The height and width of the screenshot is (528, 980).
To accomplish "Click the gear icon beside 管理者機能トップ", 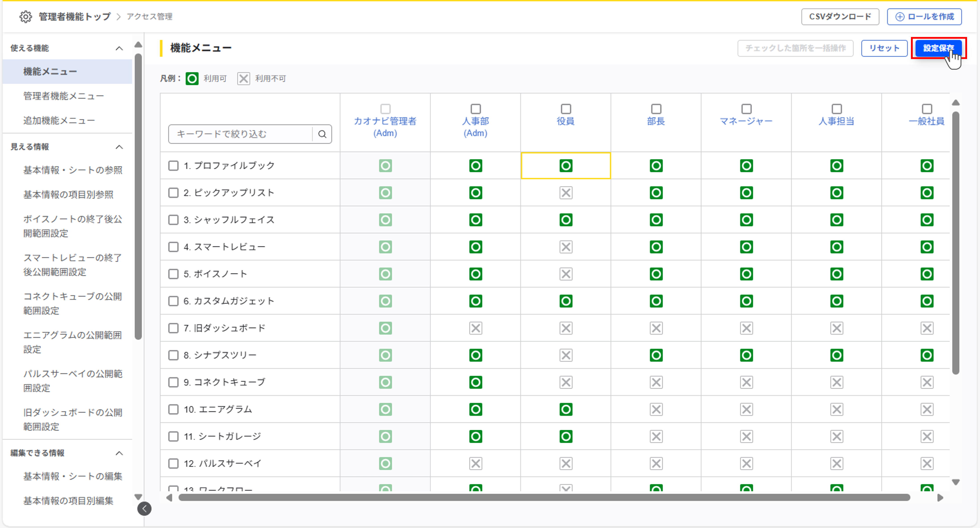I will (25, 17).
